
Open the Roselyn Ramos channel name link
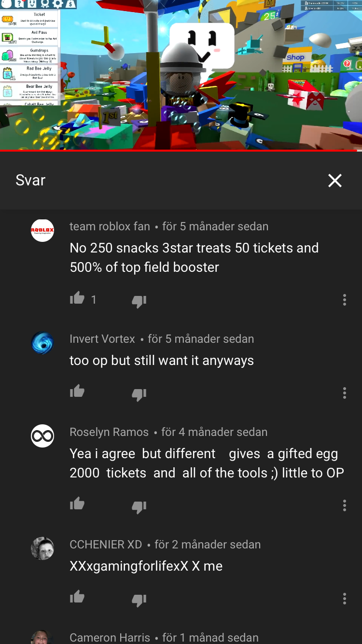[x=109, y=432]
